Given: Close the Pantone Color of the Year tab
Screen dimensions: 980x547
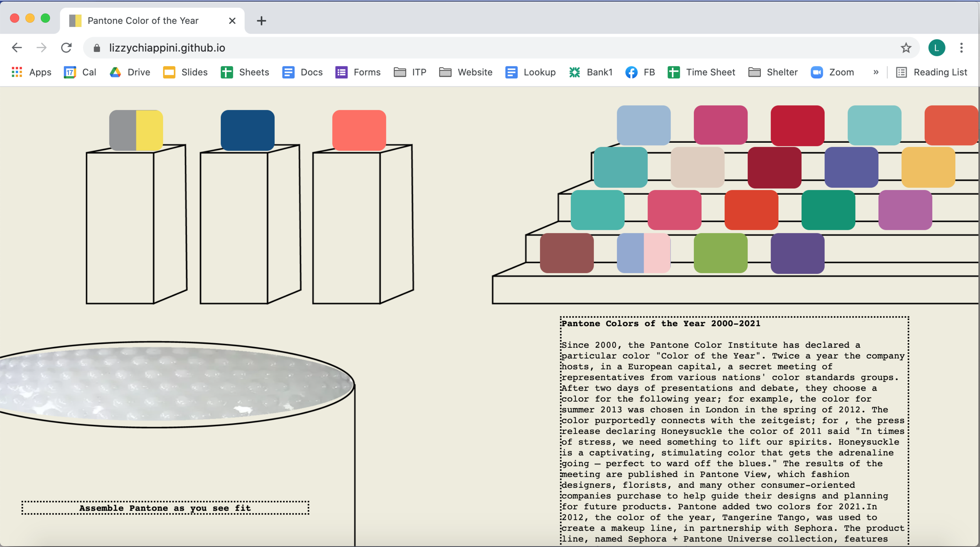Looking at the screenshot, I should (x=232, y=21).
